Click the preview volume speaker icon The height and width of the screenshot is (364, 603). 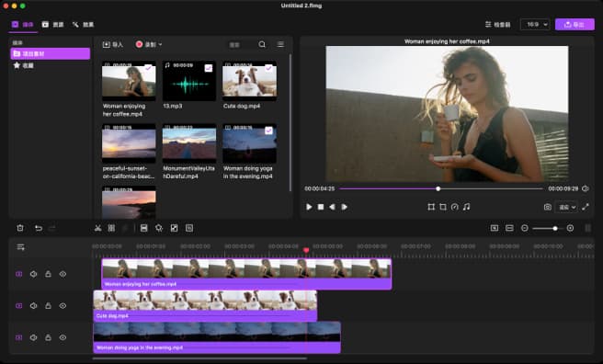[x=586, y=188]
